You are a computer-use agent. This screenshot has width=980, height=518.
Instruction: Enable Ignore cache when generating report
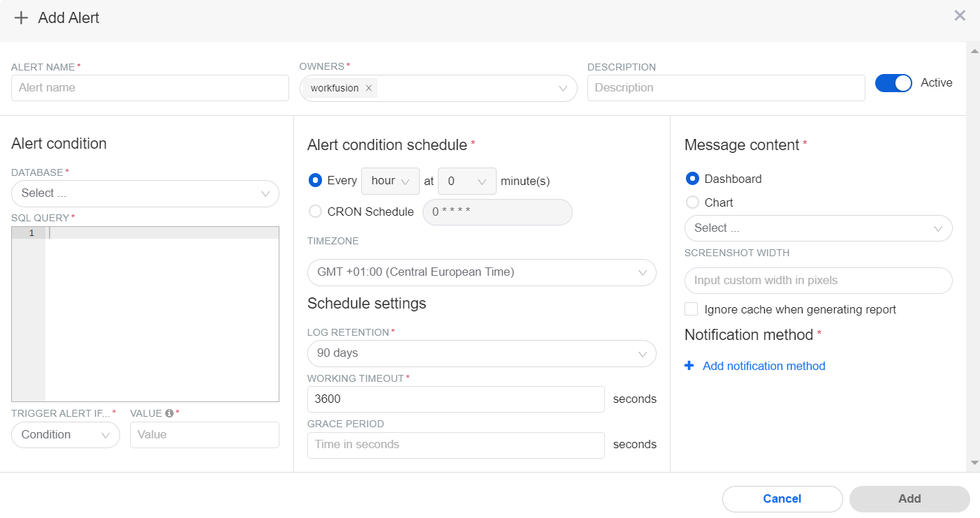pyautogui.click(x=692, y=309)
